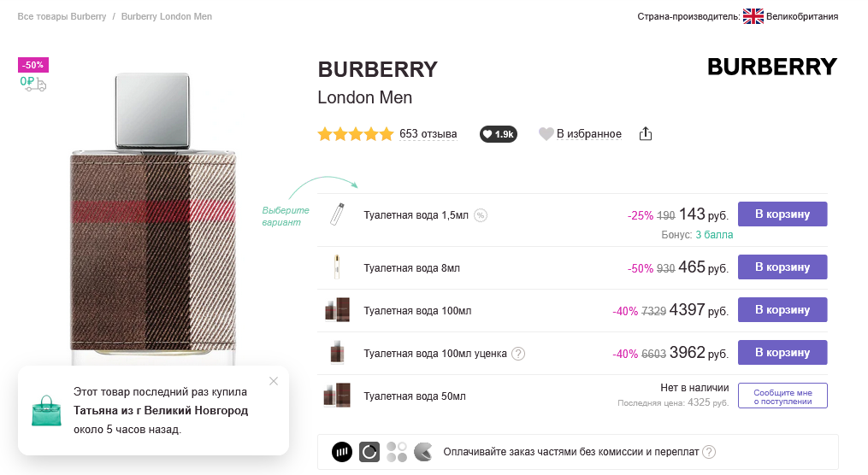This screenshot has width=868, height=475.
Task: Add 100мл уценка variant to cart
Action: pos(782,352)
